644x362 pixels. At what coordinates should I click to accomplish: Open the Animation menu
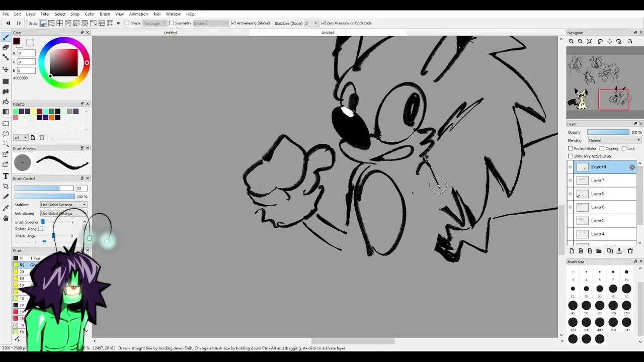138,14
